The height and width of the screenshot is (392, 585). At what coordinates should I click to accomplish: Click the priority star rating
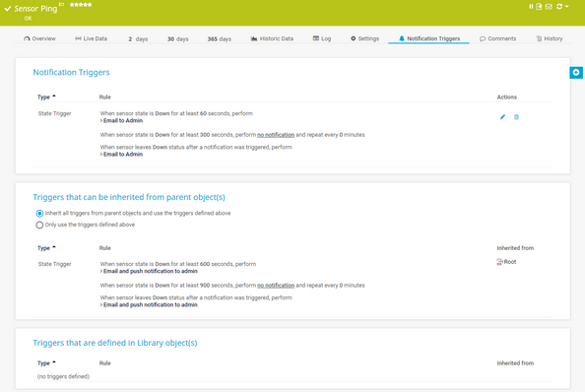(x=81, y=5)
